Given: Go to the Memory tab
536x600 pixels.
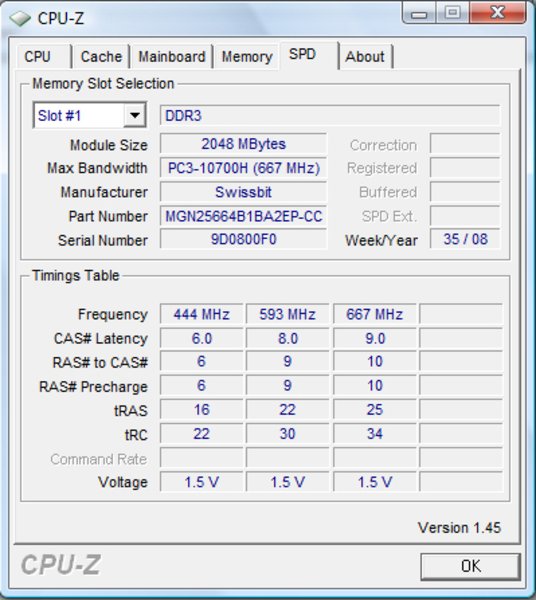Looking at the screenshot, I should point(247,57).
